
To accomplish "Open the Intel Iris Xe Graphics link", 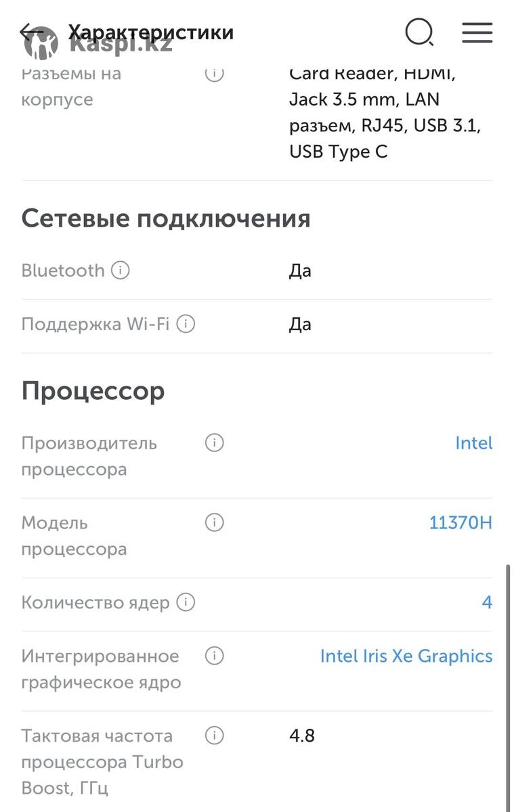I will tap(406, 656).
